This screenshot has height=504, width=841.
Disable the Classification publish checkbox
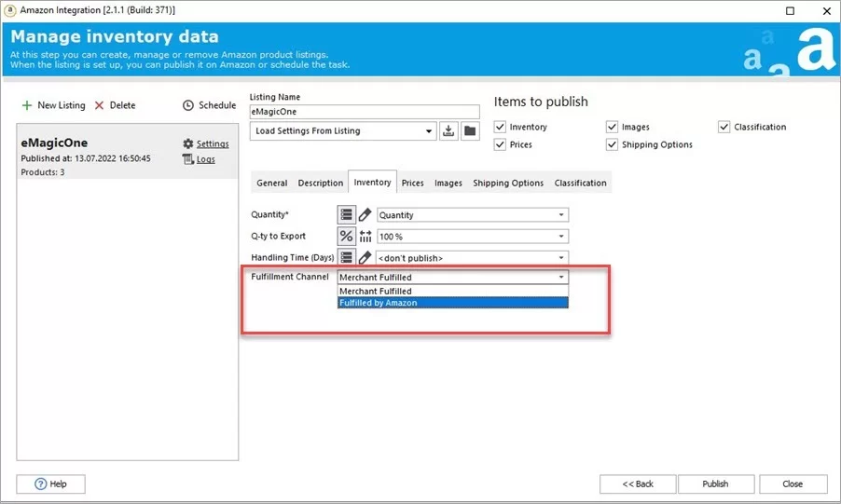[x=724, y=127]
